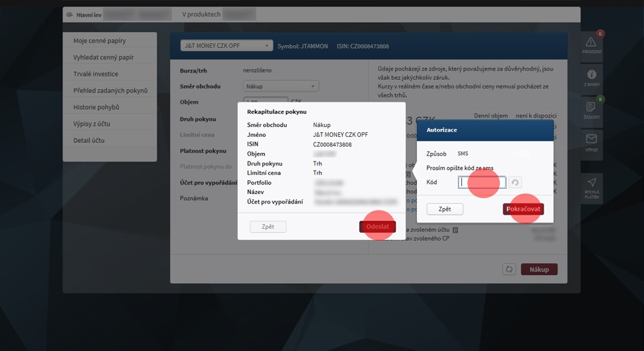The height and width of the screenshot is (351, 644).
Task: Click Denní objem label
Action: click(491, 116)
